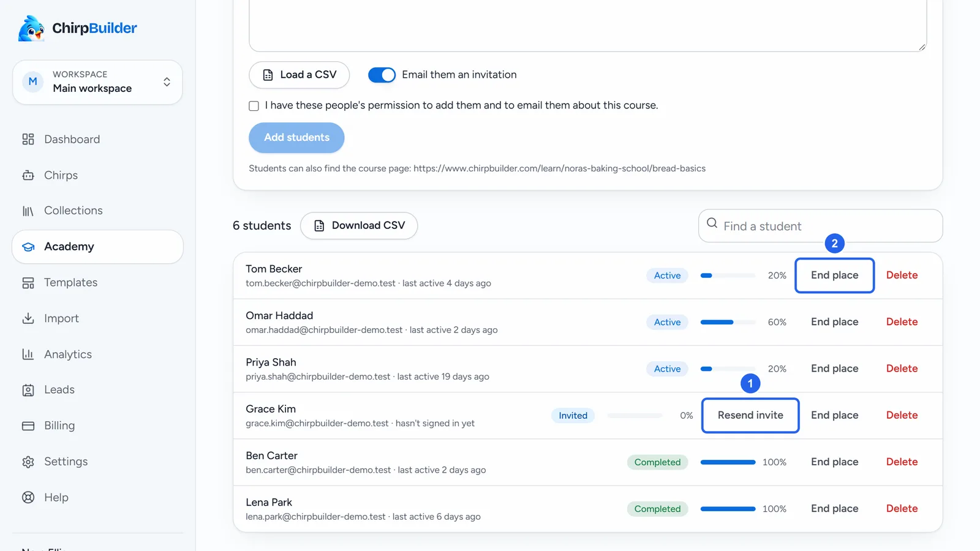Click Lena Park's Completed status badge
The image size is (980, 551).
coord(657,509)
